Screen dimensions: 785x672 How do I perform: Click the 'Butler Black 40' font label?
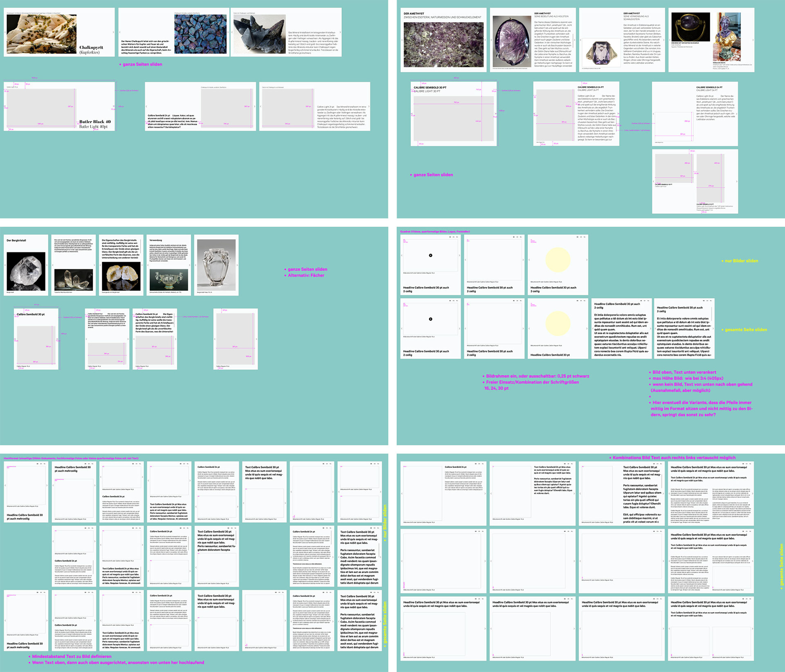point(95,121)
